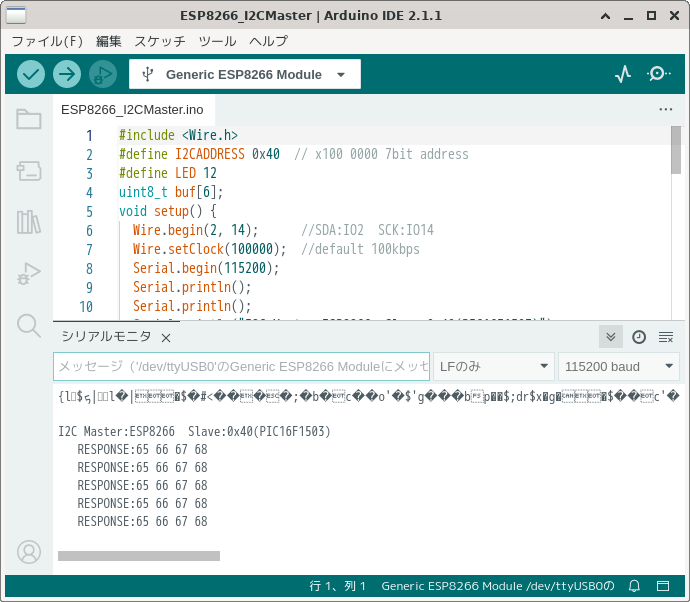Click the void setup() line
Image resolution: width=690 pixels, height=602 pixels.
pos(168,211)
